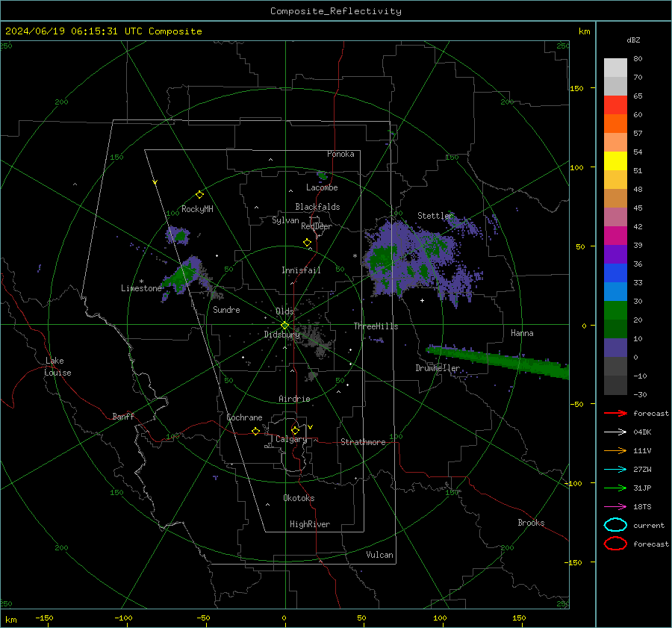Click the Innisfail label

coord(301,270)
